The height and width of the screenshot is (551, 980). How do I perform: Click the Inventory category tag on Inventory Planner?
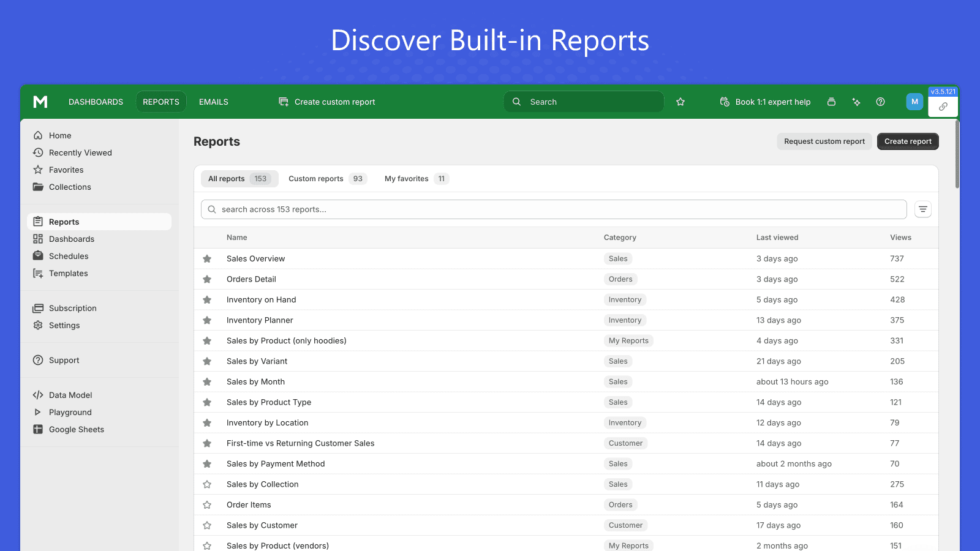(x=625, y=320)
